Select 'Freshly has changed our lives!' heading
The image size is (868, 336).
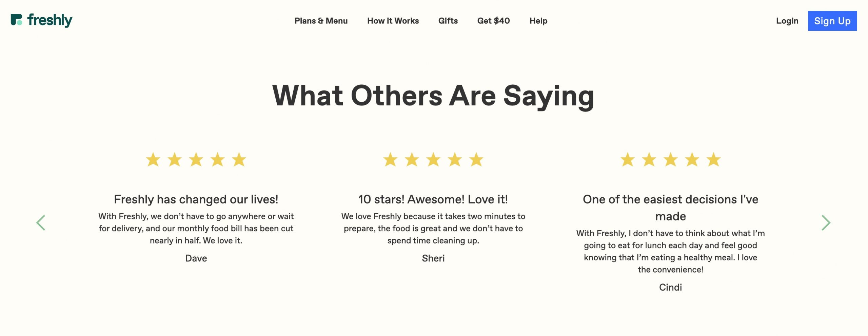point(196,199)
